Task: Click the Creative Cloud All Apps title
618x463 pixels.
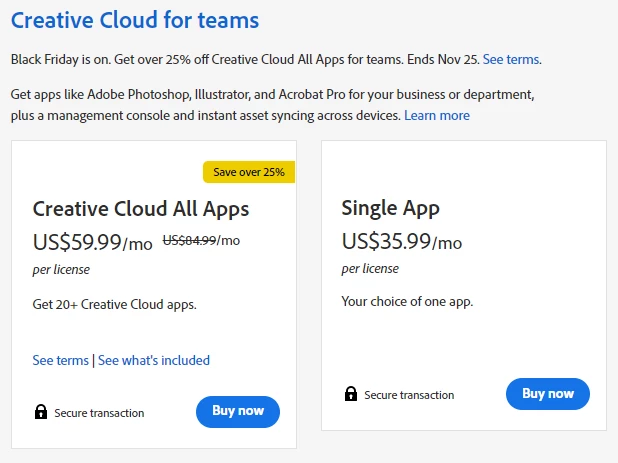Action: 141,209
